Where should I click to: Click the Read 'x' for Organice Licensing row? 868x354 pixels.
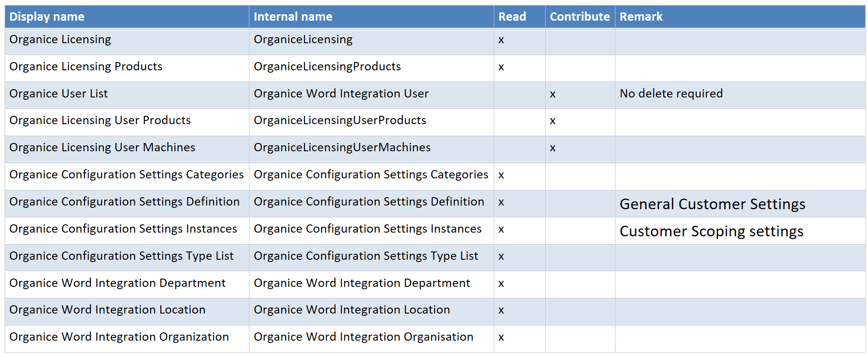501,40
